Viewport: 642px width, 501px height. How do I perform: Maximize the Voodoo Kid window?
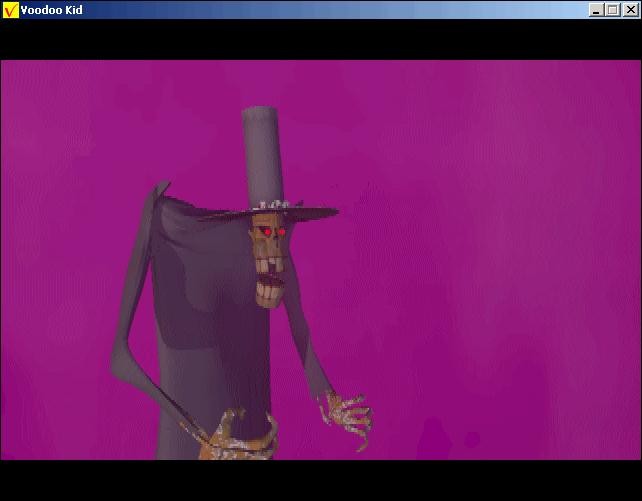pos(613,10)
